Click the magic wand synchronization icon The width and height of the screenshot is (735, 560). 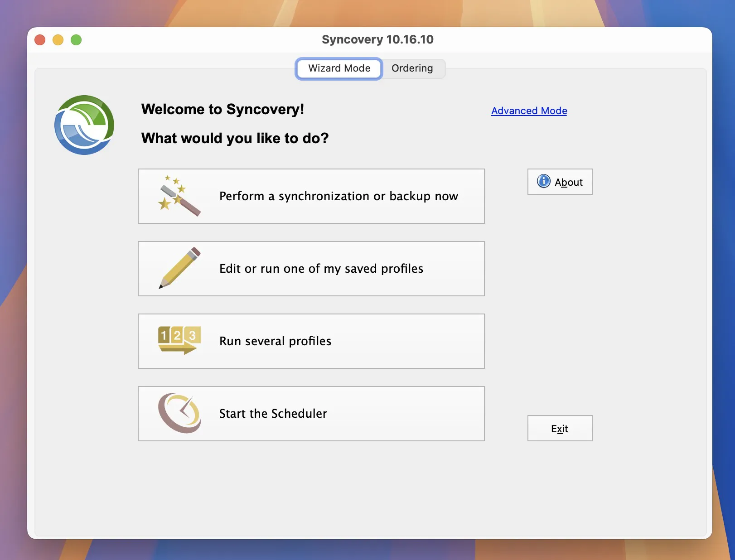coord(179,196)
